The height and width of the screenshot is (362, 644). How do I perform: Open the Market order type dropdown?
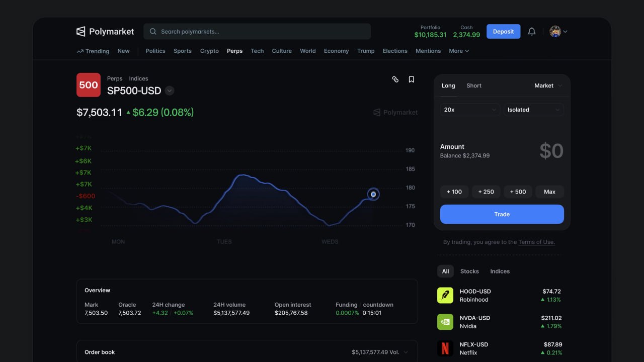(548, 86)
